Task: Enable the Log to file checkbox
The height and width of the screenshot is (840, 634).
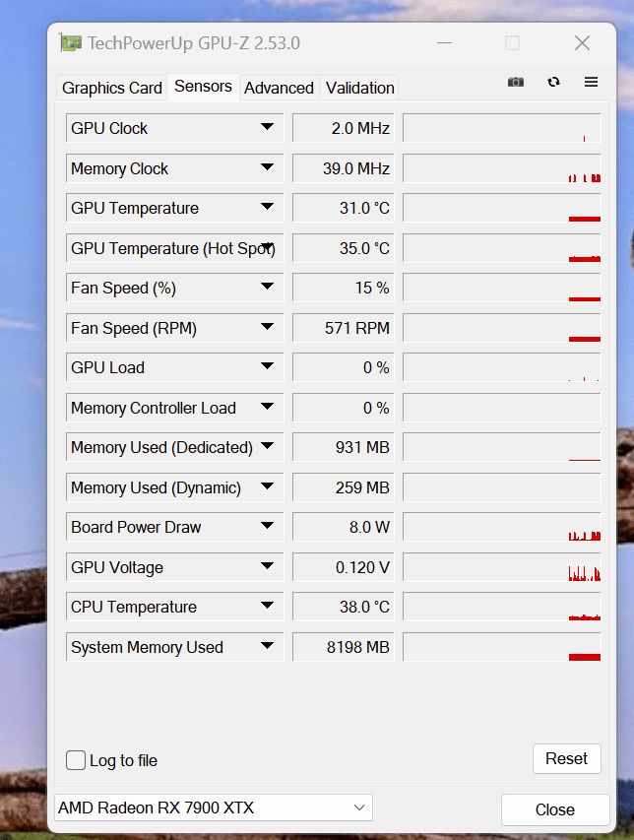Action: (76, 760)
